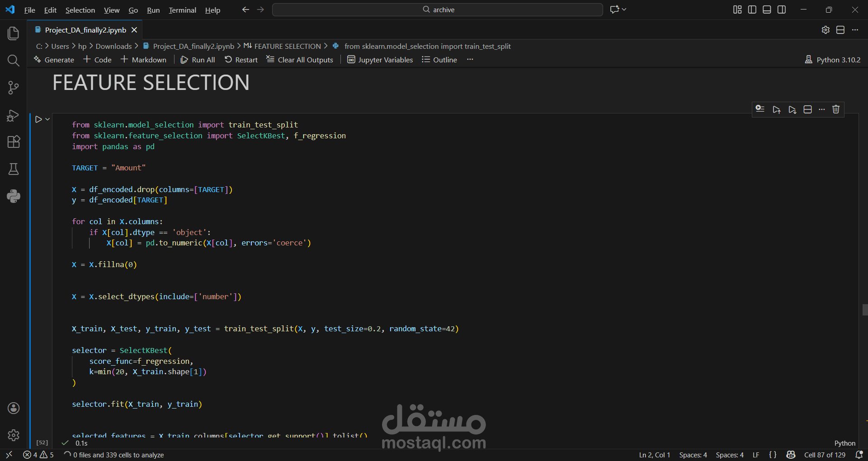Open the Accounts menu
This screenshot has width=868, height=461.
14,408
